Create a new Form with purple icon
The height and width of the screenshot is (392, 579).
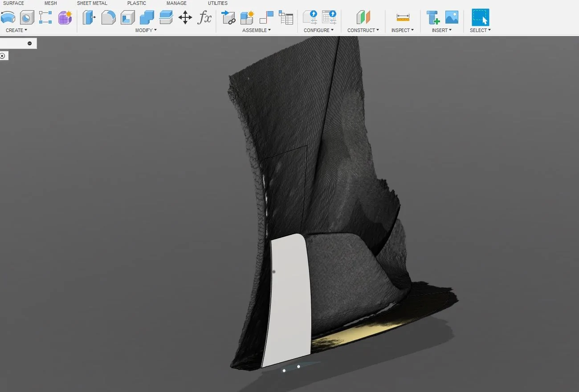coord(65,18)
